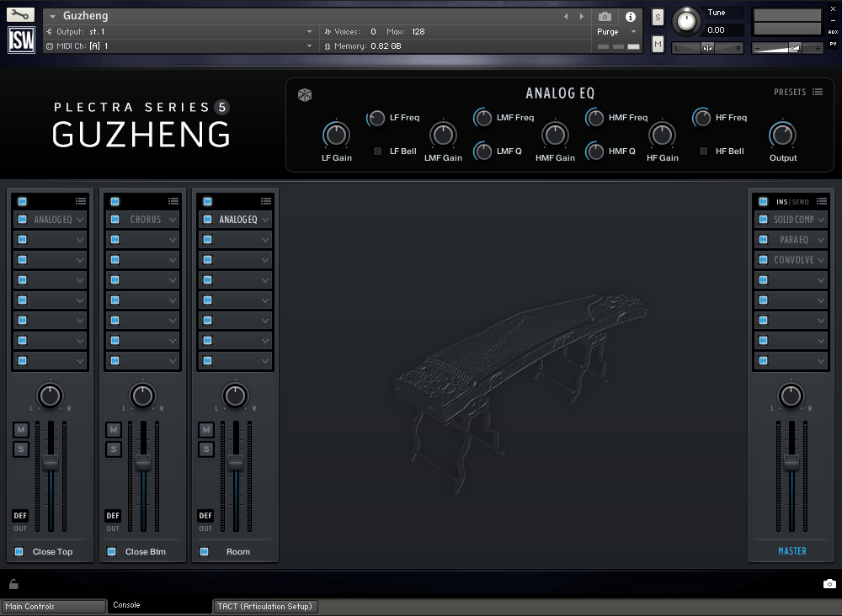
Task: Click the AUX button in the header
Action: pyautogui.click(x=834, y=34)
